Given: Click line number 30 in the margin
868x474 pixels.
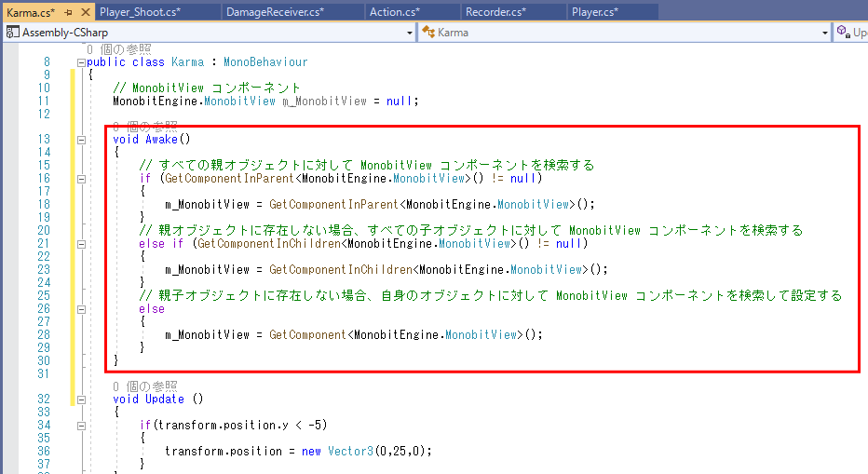Looking at the screenshot, I should (44, 360).
